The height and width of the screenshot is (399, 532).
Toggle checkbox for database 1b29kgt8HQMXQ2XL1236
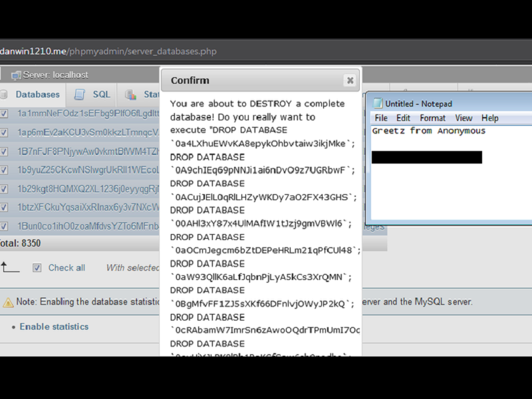pyautogui.click(x=4, y=189)
